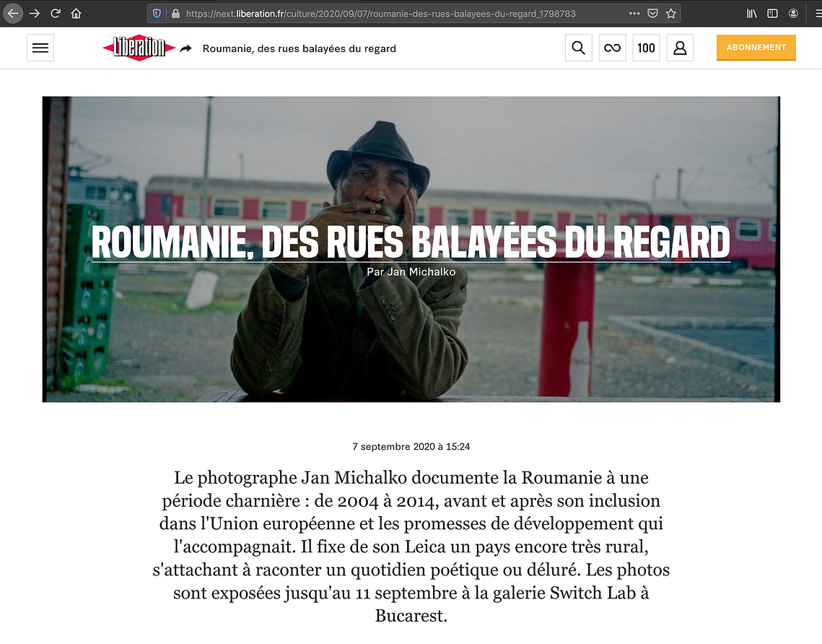The image size is (822, 644).
Task: Open the browser home page
Action: pos(76,14)
